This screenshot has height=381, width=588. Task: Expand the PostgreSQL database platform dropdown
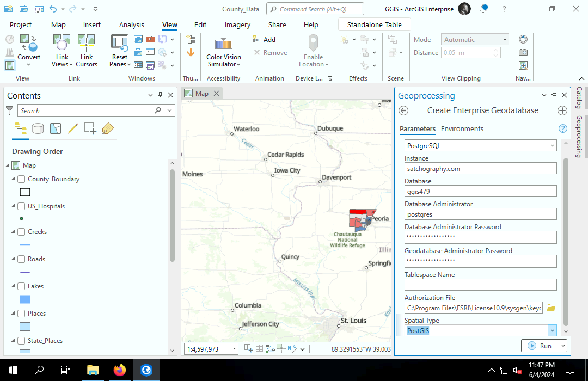552,146
